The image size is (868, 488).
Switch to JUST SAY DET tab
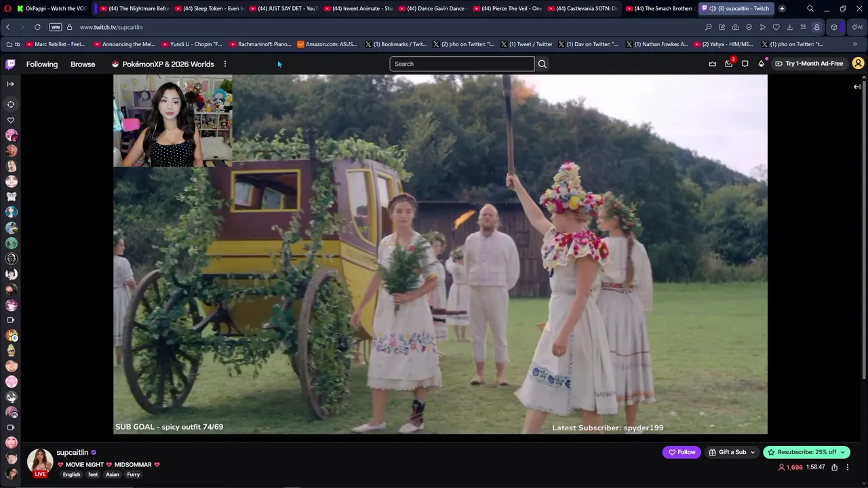point(283,8)
